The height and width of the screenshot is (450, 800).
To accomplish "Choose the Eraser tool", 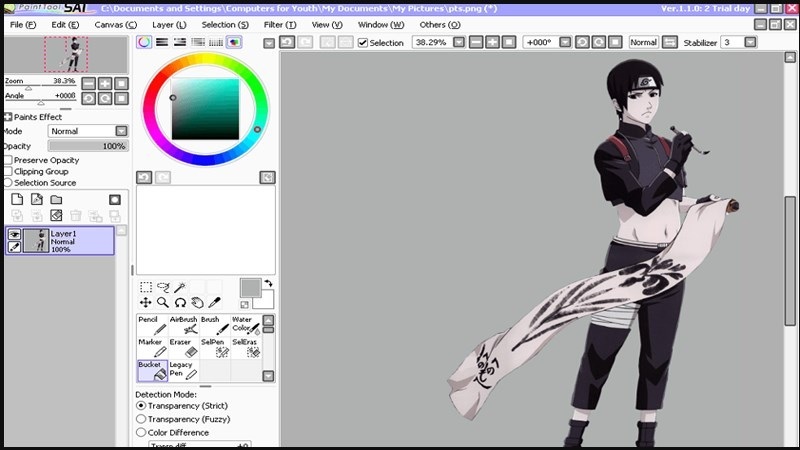I will 184,348.
